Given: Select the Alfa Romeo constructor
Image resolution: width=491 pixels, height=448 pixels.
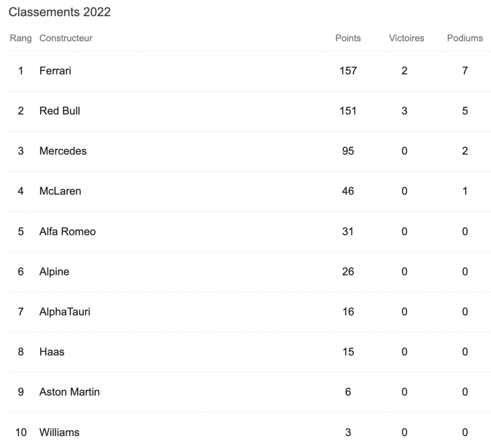Looking at the screenshot, I should (x=67, y=231).
